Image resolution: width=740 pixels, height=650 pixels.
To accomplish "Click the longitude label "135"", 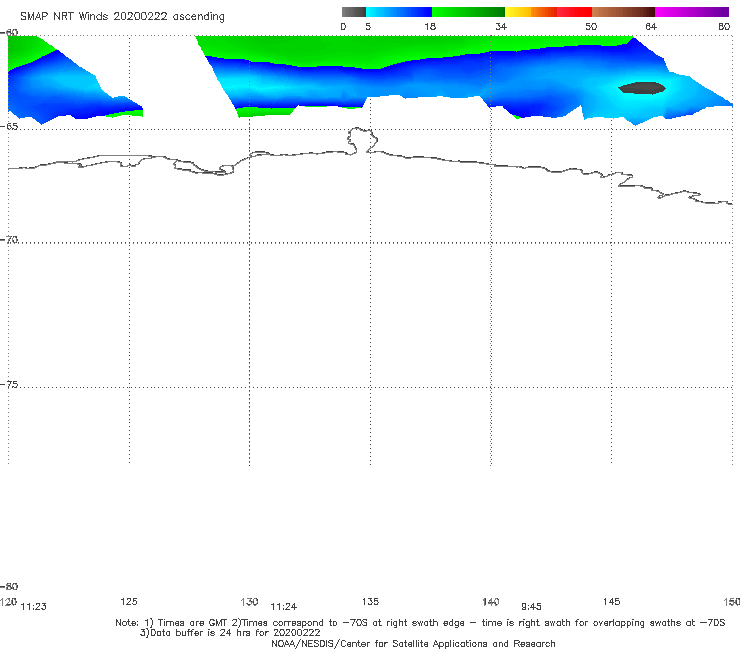I will pos(370,601).
